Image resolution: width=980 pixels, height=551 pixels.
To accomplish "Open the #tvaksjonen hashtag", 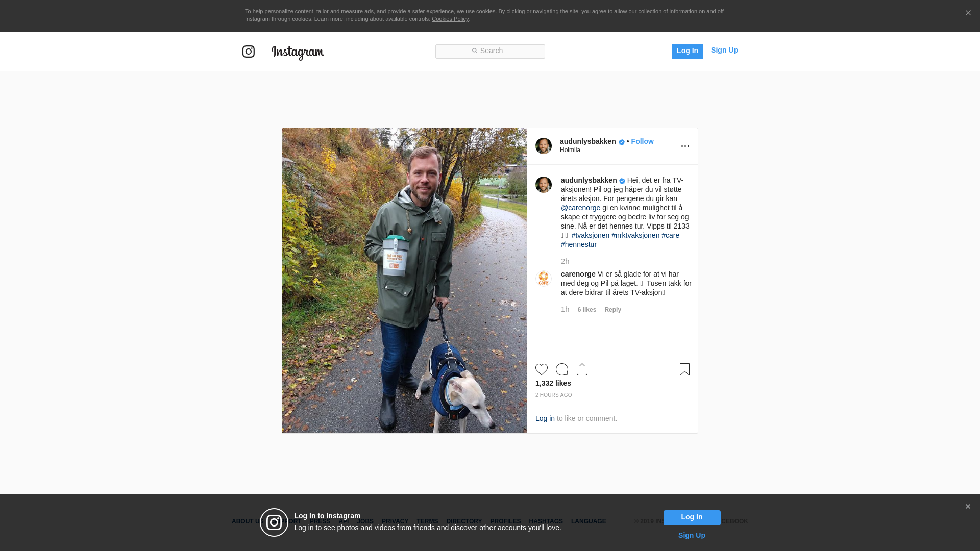I will click(591, 235).
